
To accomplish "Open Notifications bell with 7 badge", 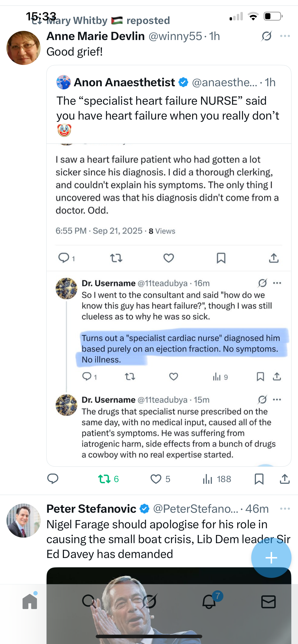I will tap(209, 601).
